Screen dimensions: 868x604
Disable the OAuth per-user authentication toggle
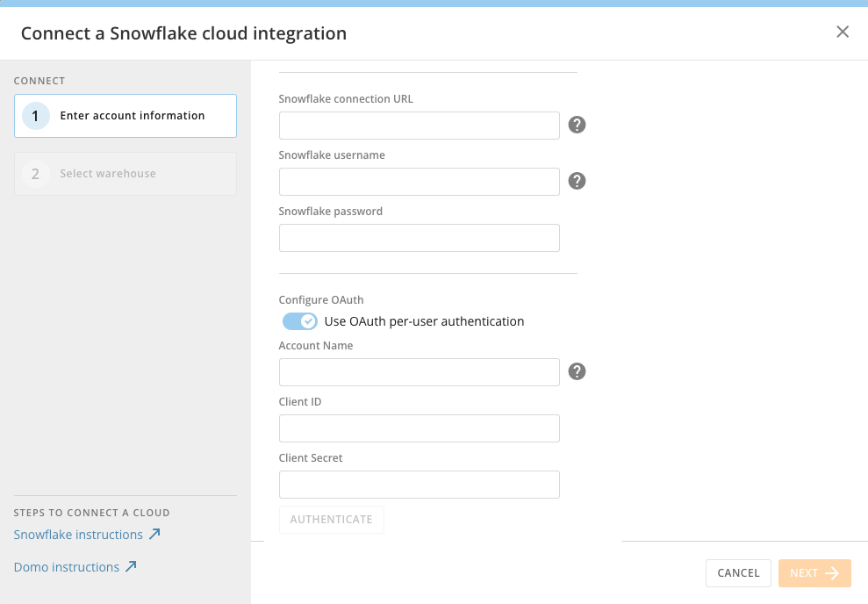click(299, 321)
